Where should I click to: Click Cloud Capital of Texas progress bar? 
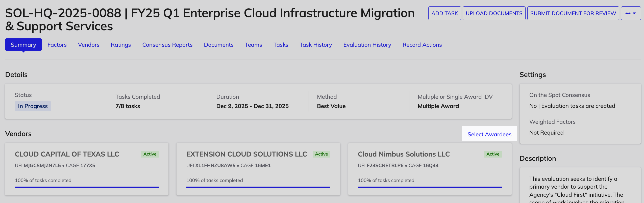point(87,187)
